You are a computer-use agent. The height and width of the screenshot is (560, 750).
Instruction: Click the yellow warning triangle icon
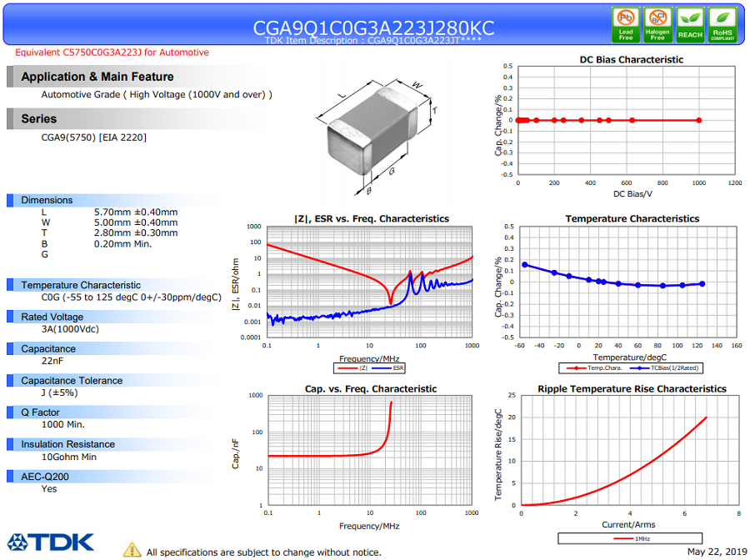pos(132,550)
